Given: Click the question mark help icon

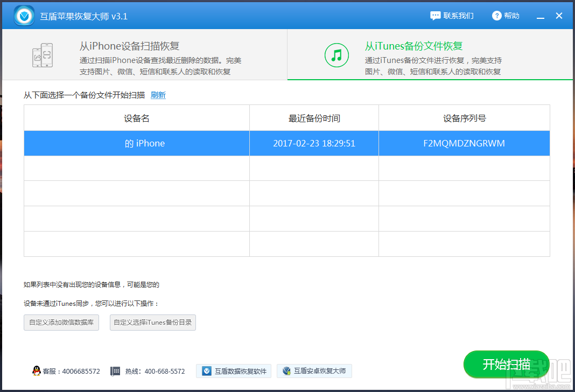Looking at the screenshot, I should [496, 16].
